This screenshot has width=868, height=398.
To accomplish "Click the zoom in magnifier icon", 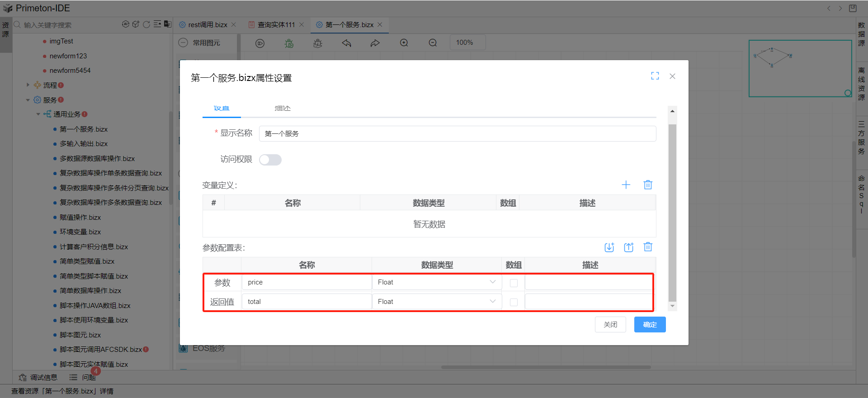I will pos(404,43).
